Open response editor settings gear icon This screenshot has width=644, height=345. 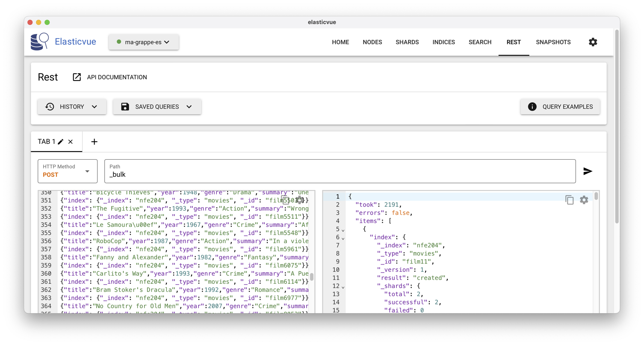click(584, 200)
